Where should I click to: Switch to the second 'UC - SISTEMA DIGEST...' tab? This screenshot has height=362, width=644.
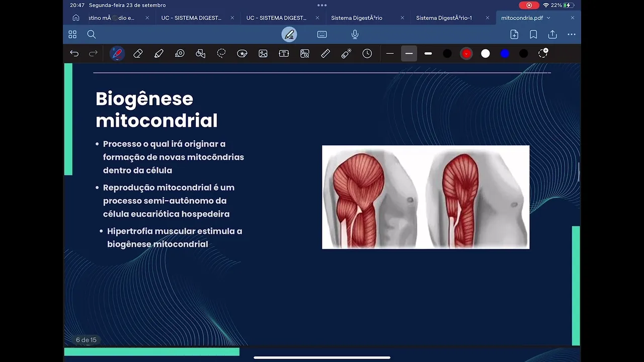click(x=276, y=18)
